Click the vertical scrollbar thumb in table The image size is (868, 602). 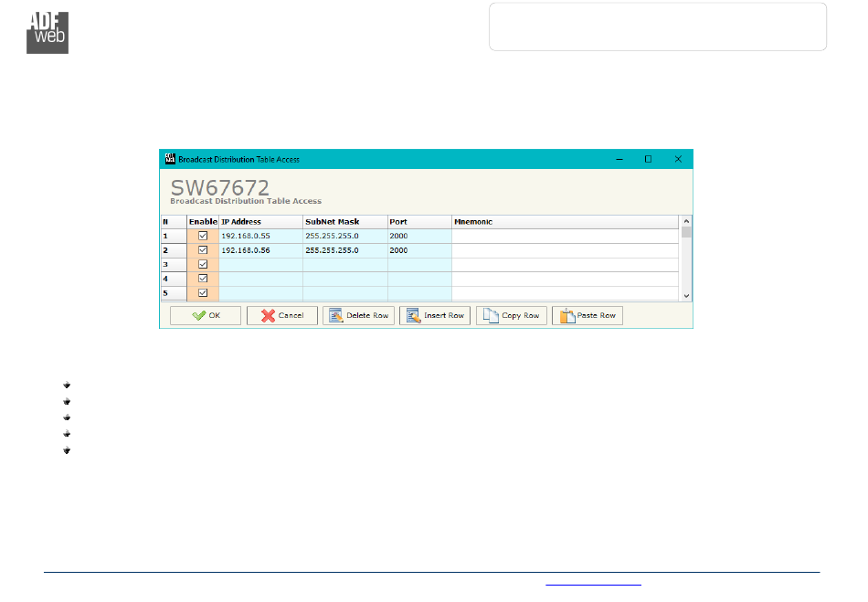[x=686, y=232]
